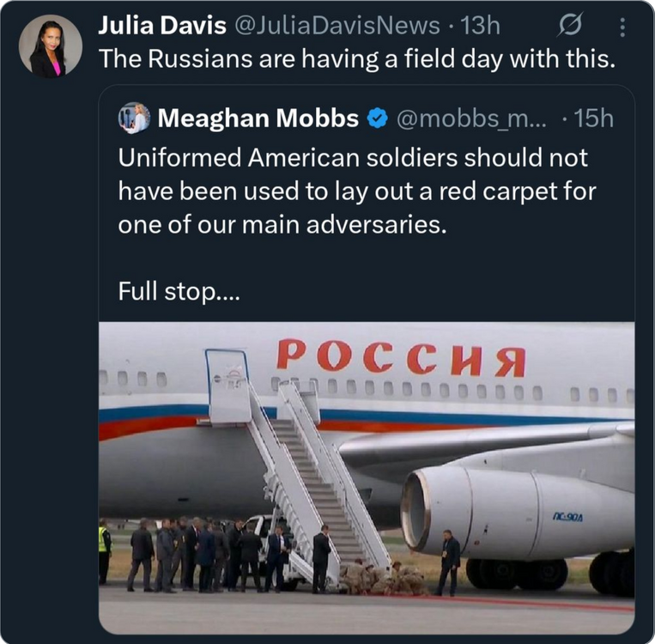Open the three-dot more options menu

coord(622,27)
